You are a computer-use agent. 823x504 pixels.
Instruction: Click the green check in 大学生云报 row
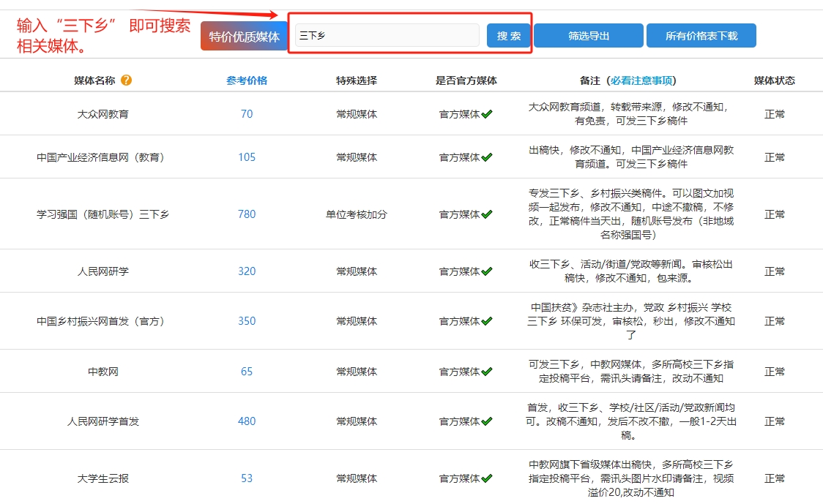tap(487, 478)
